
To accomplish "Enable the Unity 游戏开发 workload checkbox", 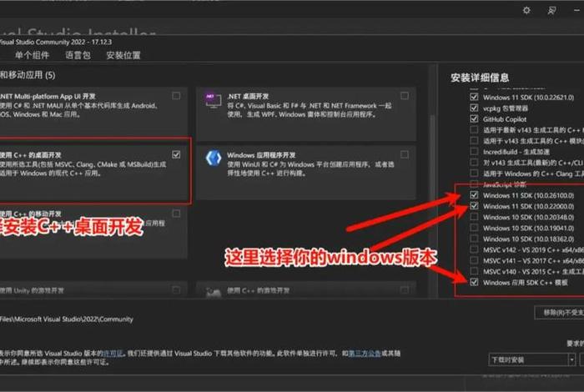I will [x=176, y=289].
